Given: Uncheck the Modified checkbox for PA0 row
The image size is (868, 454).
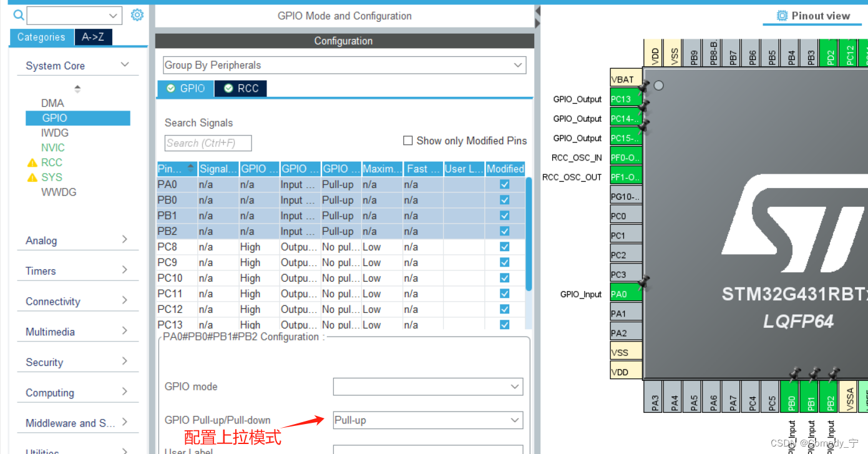Looking at the screenshot, I should click(x=504, y=184).
